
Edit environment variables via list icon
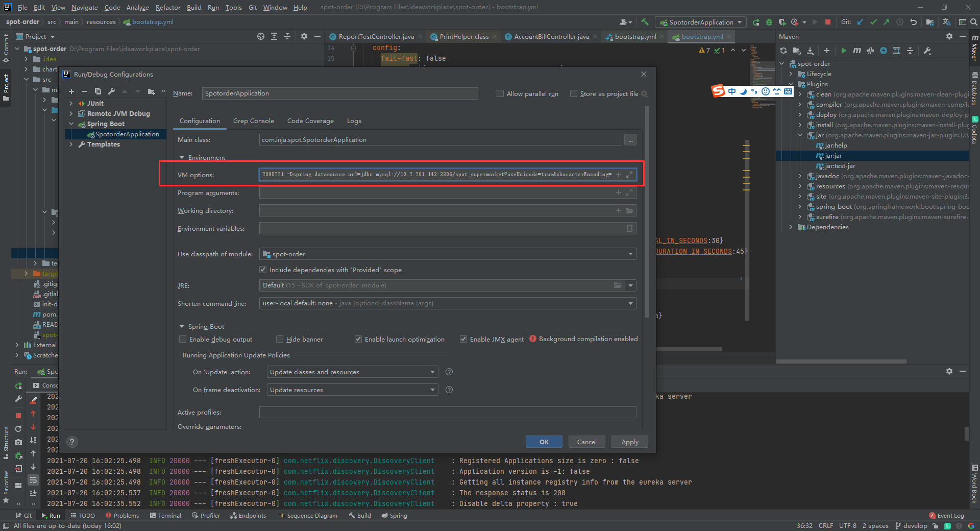click(630, 228)
